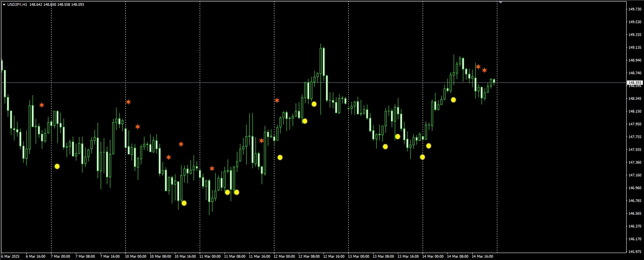Click the highlighted 148.593 current price label
The image size is (644, 260).
click(635, 82)
